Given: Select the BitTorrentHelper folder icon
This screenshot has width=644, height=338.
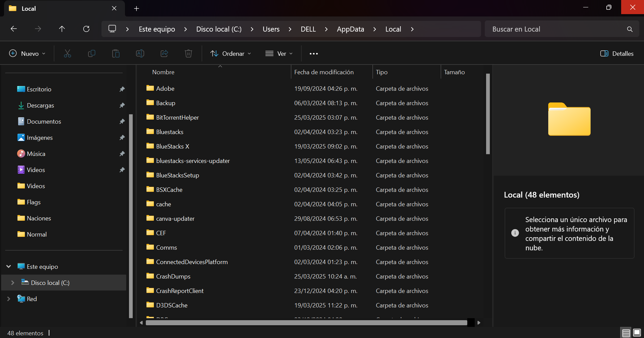Looking at the screenshot, I should tap(150, 117).
